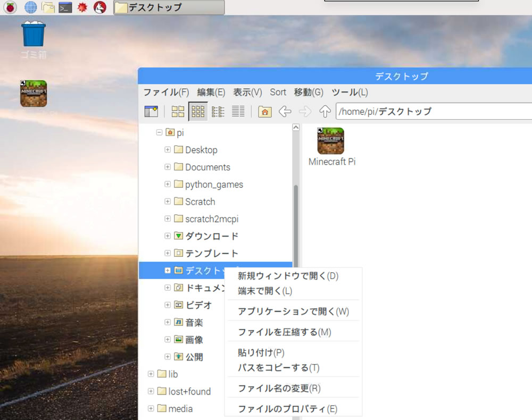Select Minecraft Pi file in folder view
Image resolution: width=532 pixels, height=420 pixels.
331,147
